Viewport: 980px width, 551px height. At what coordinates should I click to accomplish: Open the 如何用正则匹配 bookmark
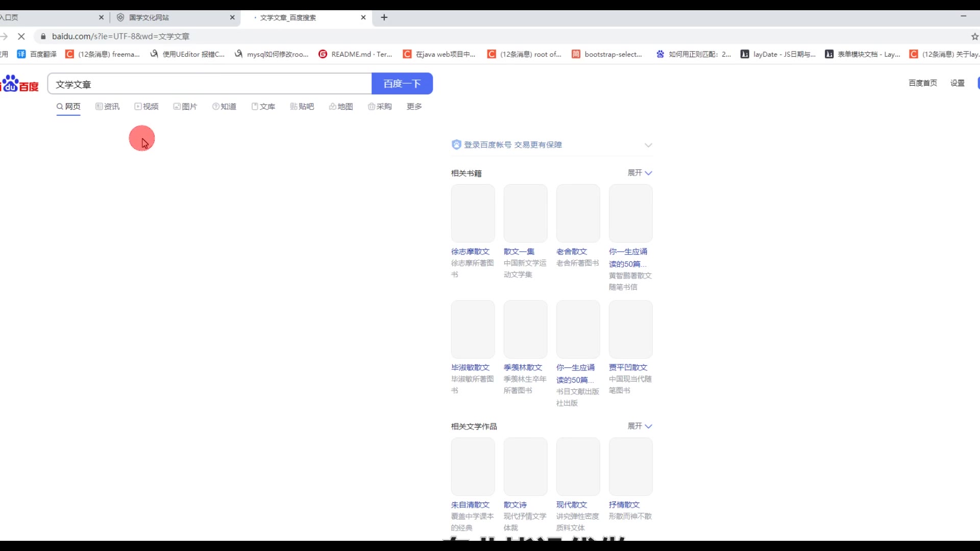[x=694, y=54]
